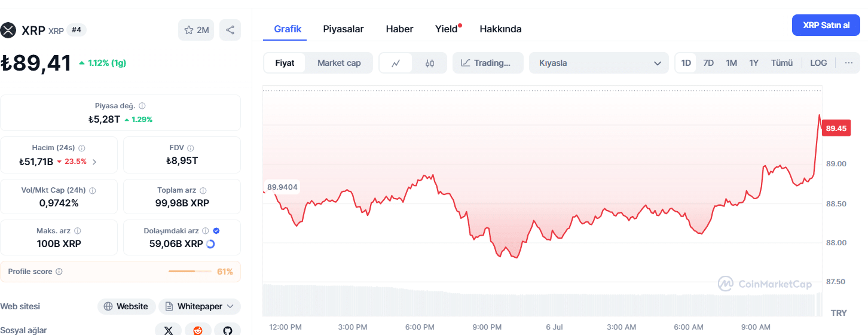Open the Yield tab
Viewport: 868px width, 335px height.
click(447, 29)
